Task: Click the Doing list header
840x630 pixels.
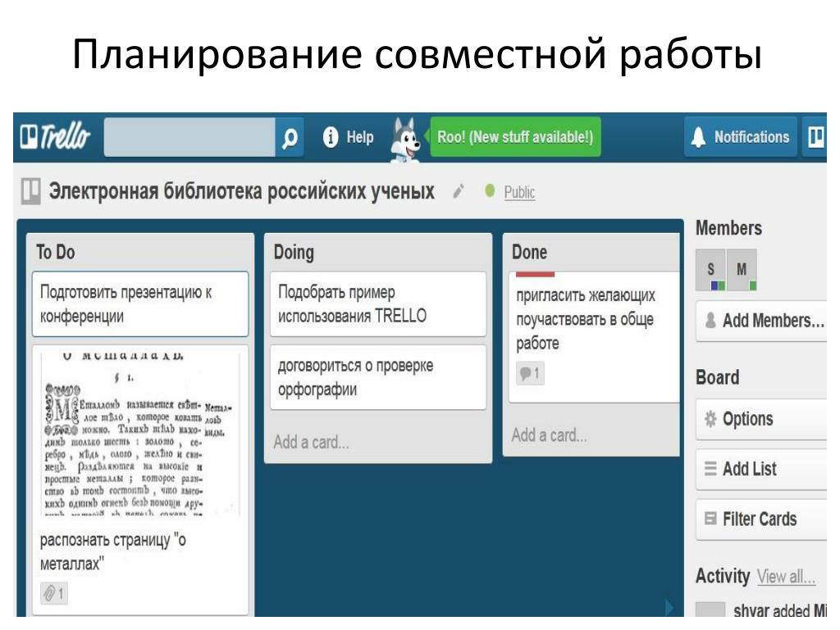Action: [x=294, y=252]
